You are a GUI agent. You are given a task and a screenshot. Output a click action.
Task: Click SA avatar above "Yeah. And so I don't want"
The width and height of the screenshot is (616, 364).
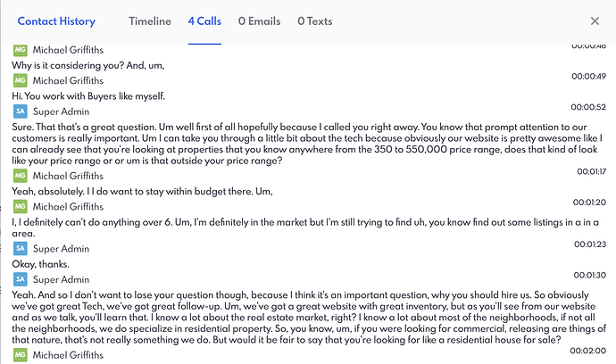(20, 279)
